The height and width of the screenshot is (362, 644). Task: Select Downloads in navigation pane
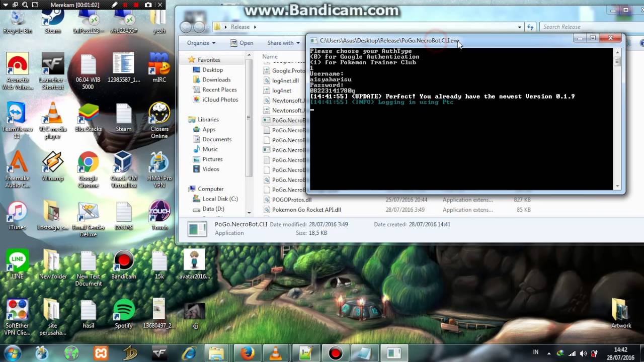(x=211, y=79)
